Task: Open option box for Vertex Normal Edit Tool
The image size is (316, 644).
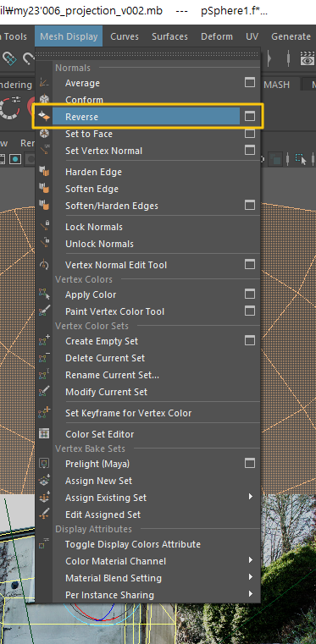Action: pos(250,265)
